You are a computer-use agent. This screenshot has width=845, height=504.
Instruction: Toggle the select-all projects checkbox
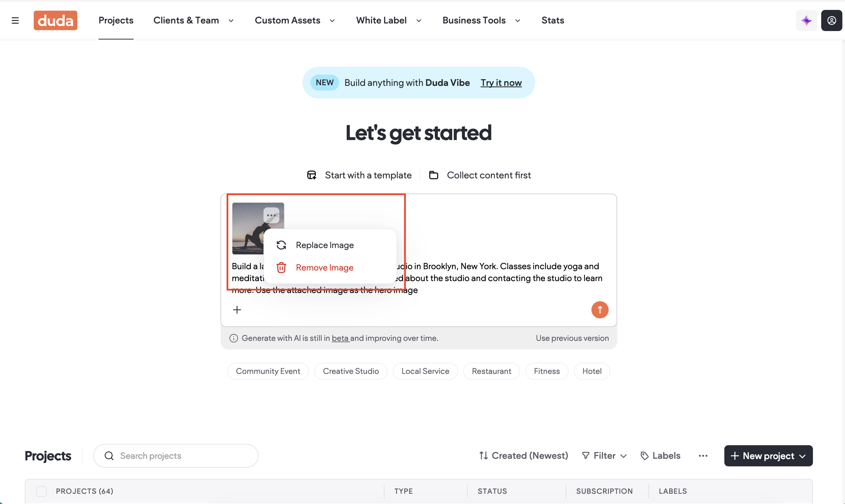[41, 491]
